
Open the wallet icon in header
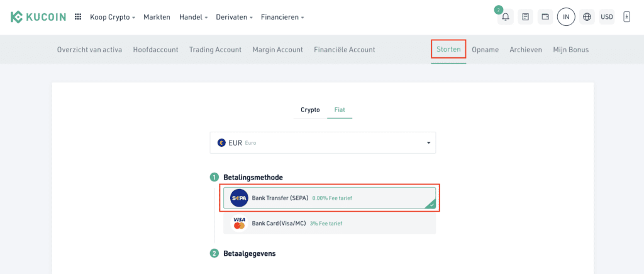tap(545, 17)
